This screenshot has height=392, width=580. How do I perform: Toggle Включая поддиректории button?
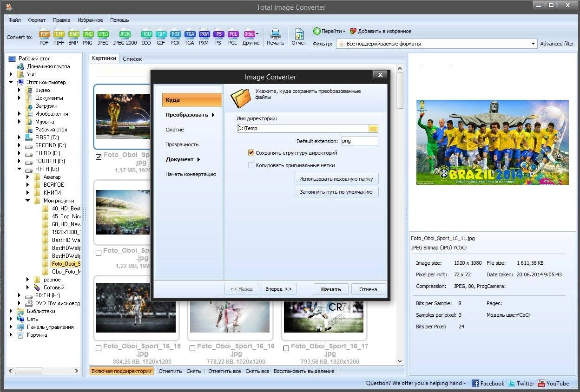[x=122, y=371]
